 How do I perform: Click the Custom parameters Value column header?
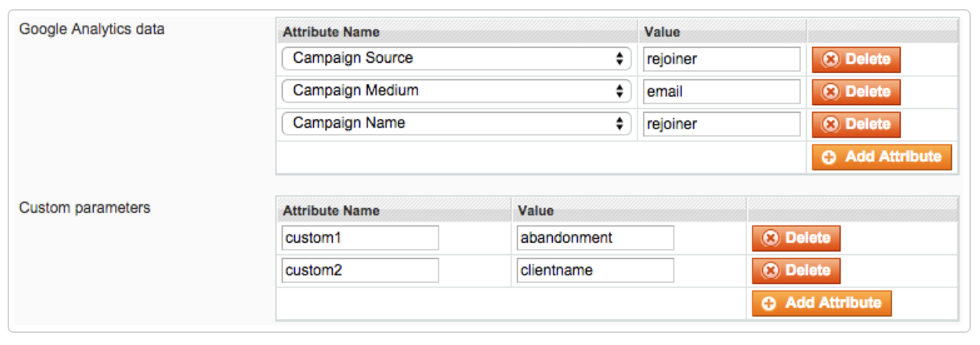[535, 210]
